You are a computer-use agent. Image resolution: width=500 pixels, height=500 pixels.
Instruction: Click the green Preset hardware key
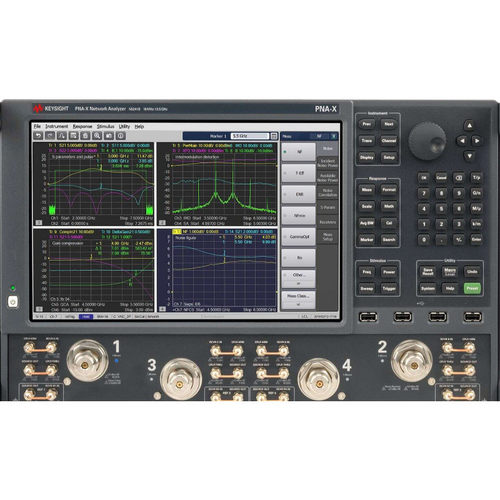pyautogui.click(x=472, y=288)
